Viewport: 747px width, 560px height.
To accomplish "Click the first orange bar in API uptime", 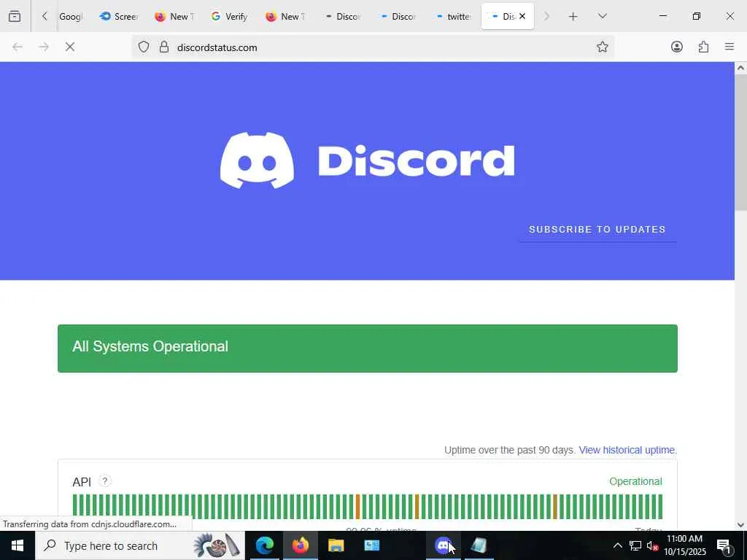I will click(x=357, y=507).
